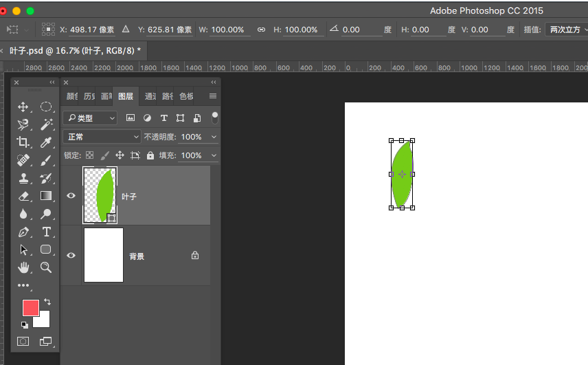Select the Eraser tool
This screenshot has width=588, height=365.
tap(23, 196)
